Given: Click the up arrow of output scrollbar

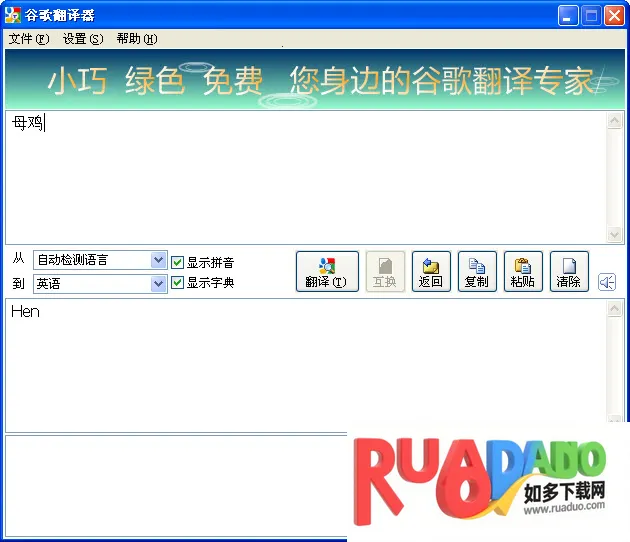Looking at the screenshot, I should coord(615,307).
